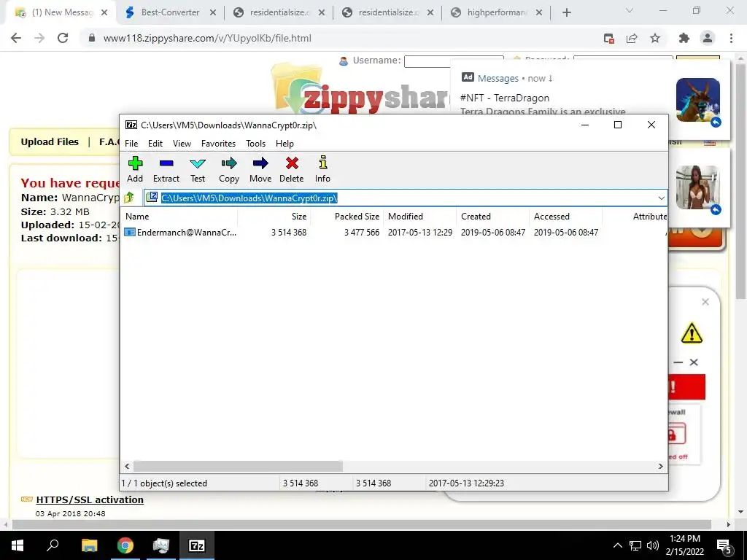Sort by the Packed Size column header

pyautogui.click(x=347, y=216)
